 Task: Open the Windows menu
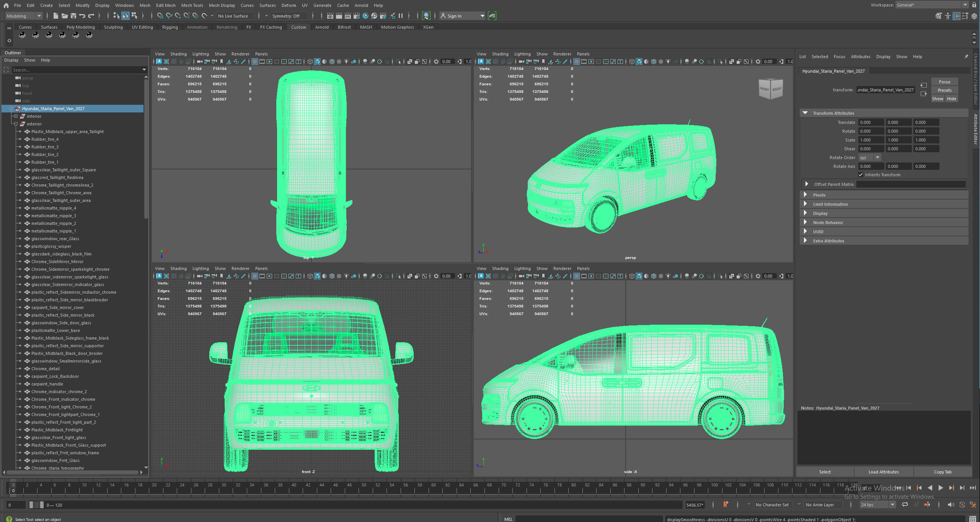[x=124, y=5]
